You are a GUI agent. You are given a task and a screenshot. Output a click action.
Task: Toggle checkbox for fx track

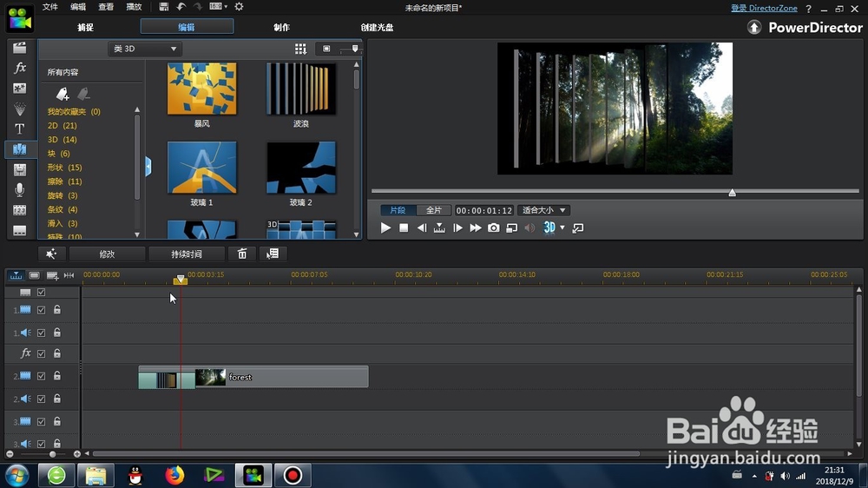click(x=41, y=353)
